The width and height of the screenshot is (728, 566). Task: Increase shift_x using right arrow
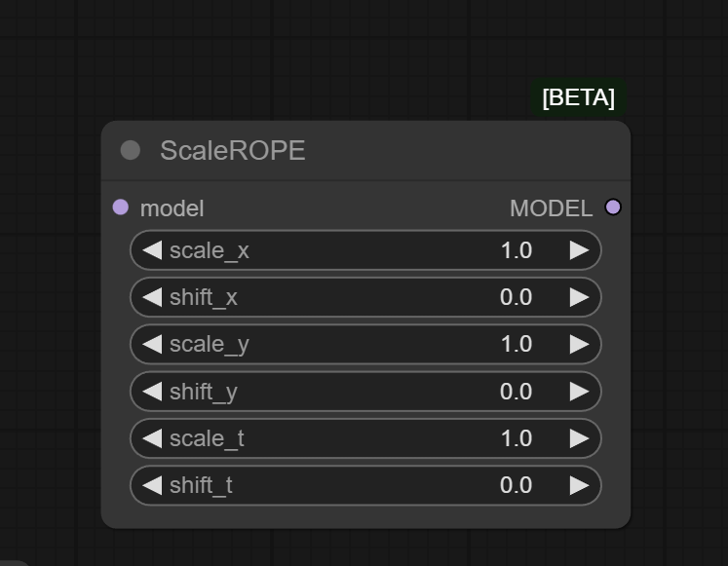click(x=580, y=297)
